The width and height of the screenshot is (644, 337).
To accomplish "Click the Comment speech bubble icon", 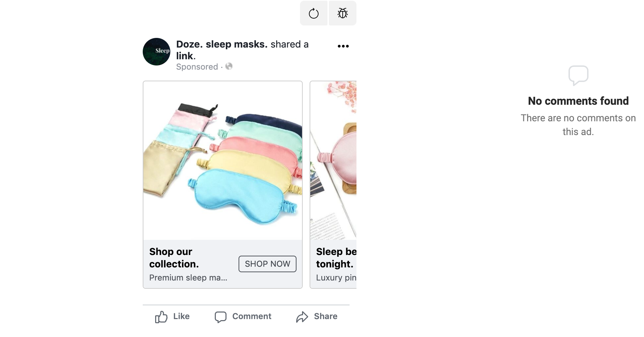I will pos(221,316).
